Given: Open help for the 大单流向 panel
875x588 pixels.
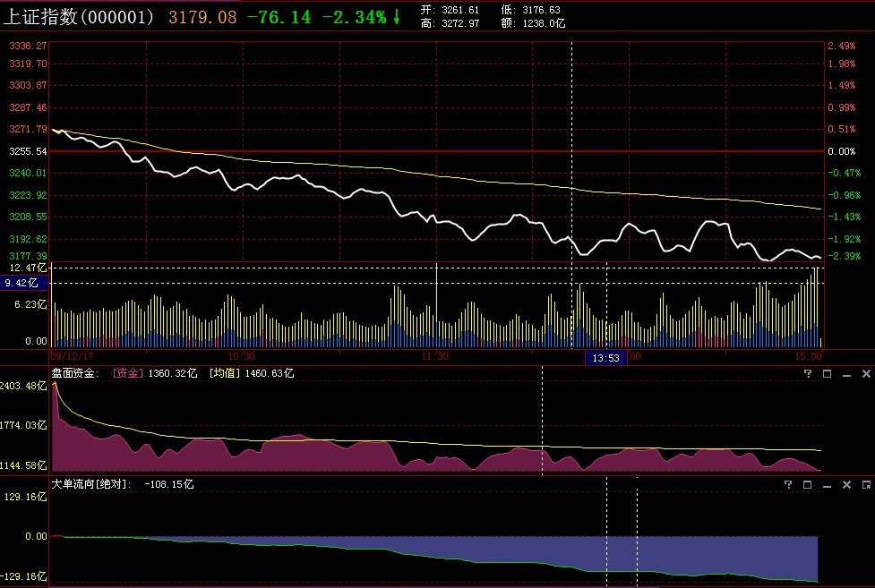Looking at the screenshot, I should point(788,485).
